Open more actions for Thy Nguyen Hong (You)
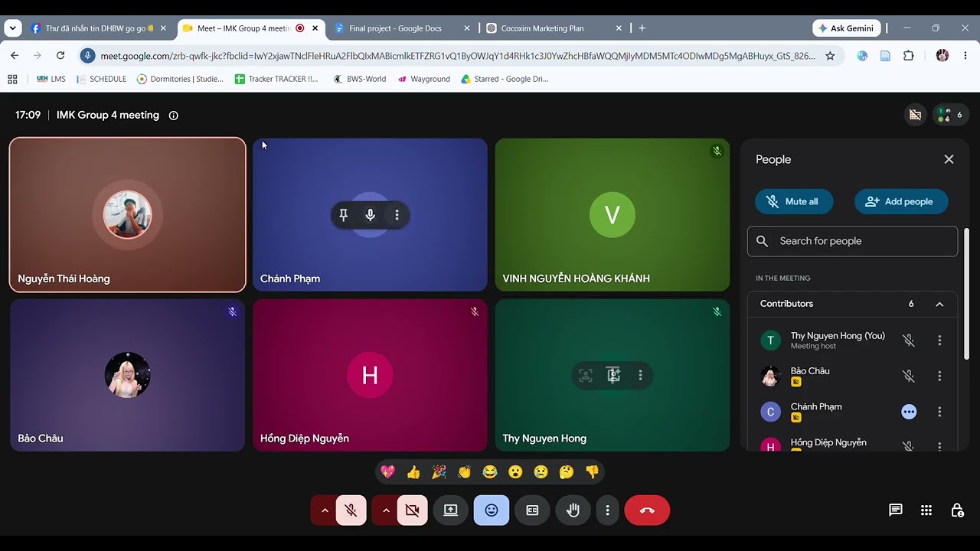Viewport: 980px width, 551px height. (x=939, y=341)
